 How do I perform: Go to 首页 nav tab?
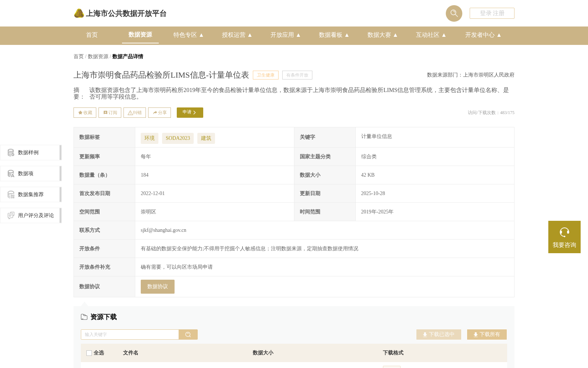pos(92,35)
